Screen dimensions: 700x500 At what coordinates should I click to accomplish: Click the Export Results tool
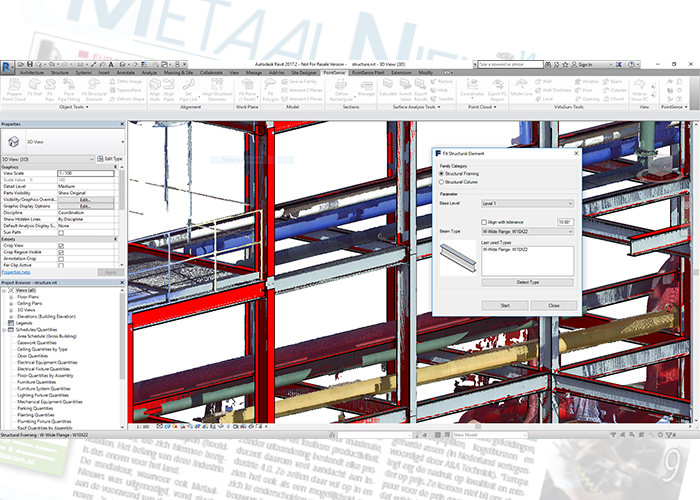421,90
